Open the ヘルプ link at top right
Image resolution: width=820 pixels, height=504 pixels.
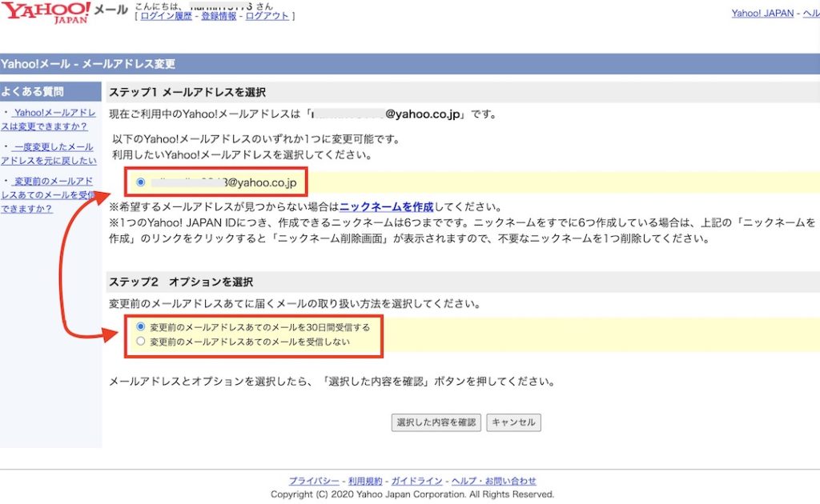810,13
